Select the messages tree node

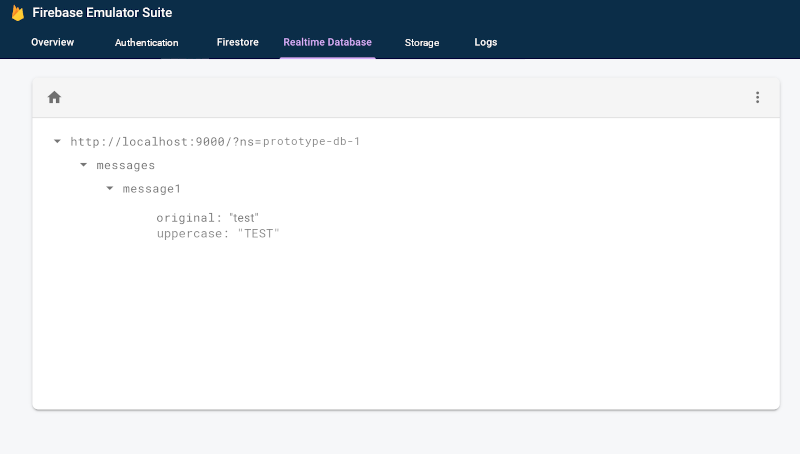pos(125,165)
